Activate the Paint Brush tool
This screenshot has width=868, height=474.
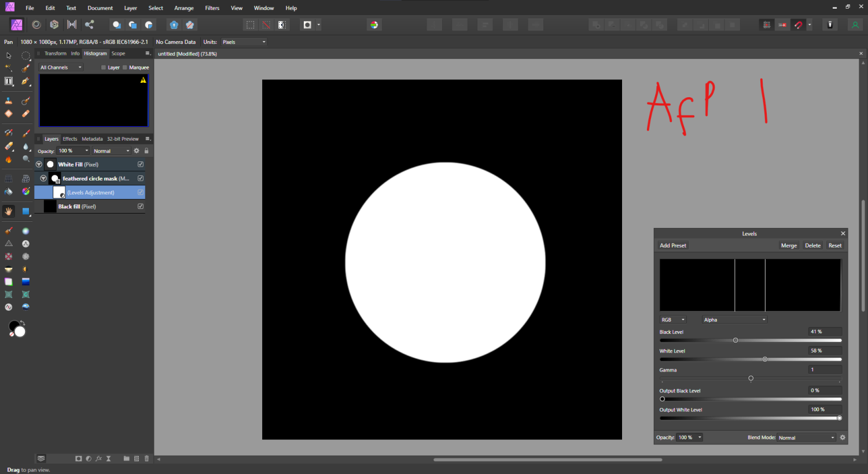point(25,133)
